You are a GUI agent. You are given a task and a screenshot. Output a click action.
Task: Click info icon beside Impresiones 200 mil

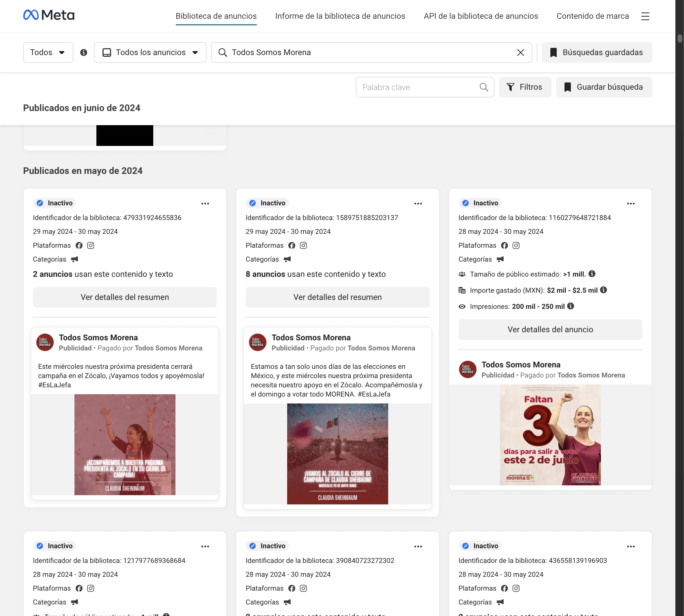[x=571, y=306]
